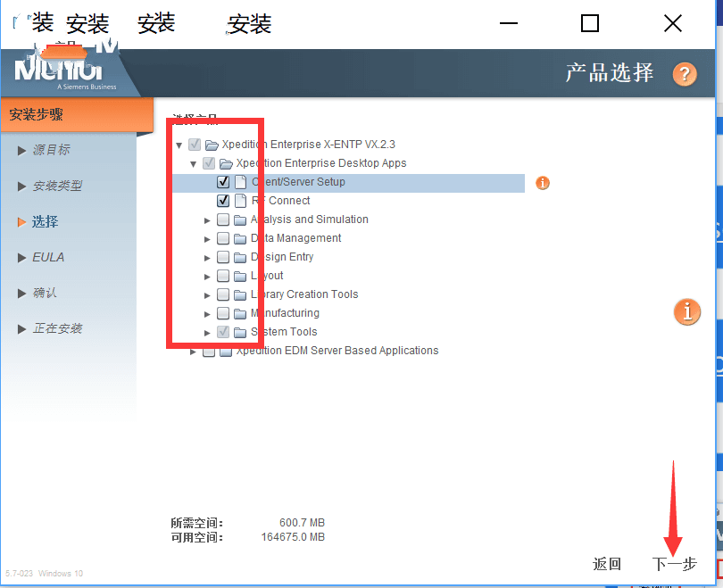The height and width of the screenshot is (588, 723).
Task: Click the folder icon of Analysis and Simulation
Action: (240, 219)
